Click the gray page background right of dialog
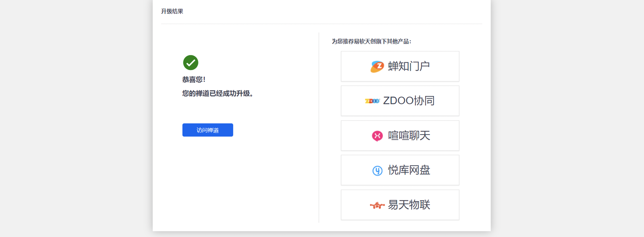644x237 pixels. pos(567,120)
